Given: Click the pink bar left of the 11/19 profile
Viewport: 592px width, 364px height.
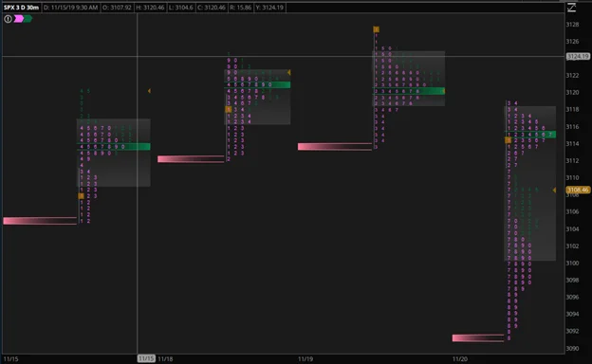Looking at the screenshot, I should click(x=335, y=147).
